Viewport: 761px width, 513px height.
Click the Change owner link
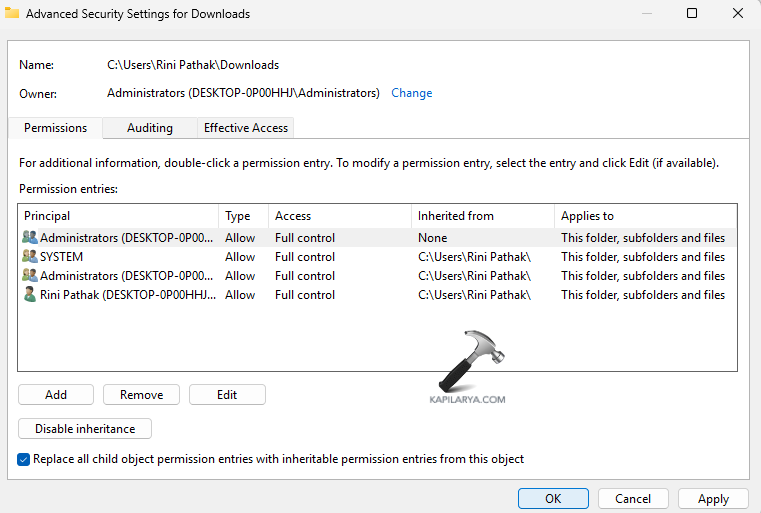(411, 93)
